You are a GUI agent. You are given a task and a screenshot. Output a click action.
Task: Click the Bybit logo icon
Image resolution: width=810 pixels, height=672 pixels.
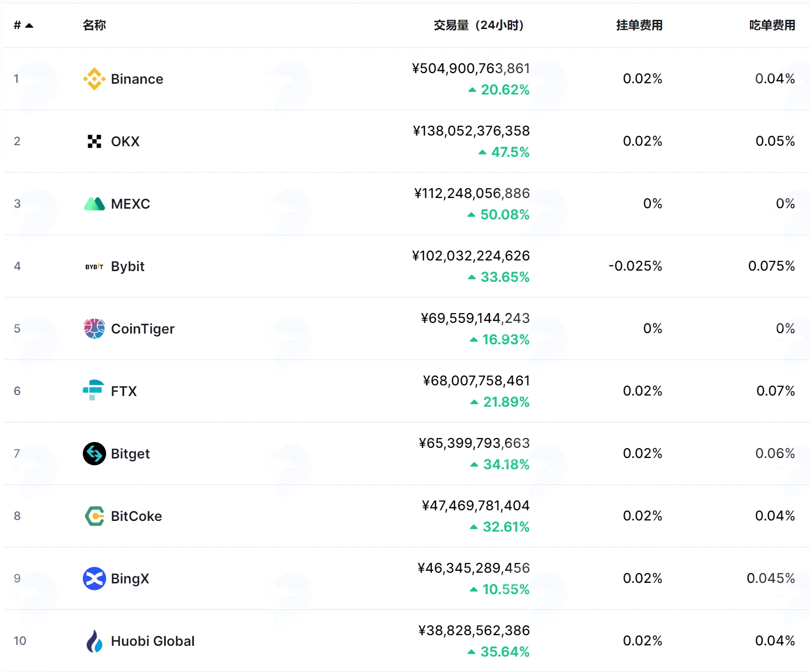pos(94,266)
